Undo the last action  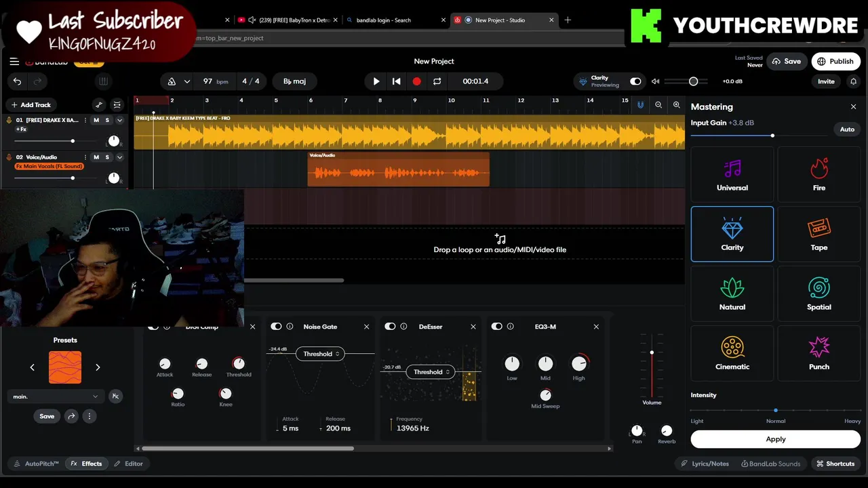[x=17, y=81]
